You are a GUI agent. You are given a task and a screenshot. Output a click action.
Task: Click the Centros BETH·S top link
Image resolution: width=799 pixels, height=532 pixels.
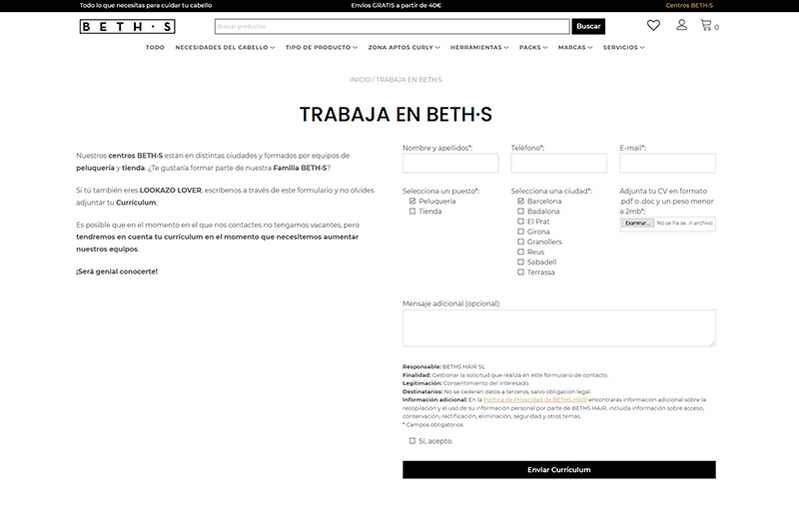pos(689,5)
